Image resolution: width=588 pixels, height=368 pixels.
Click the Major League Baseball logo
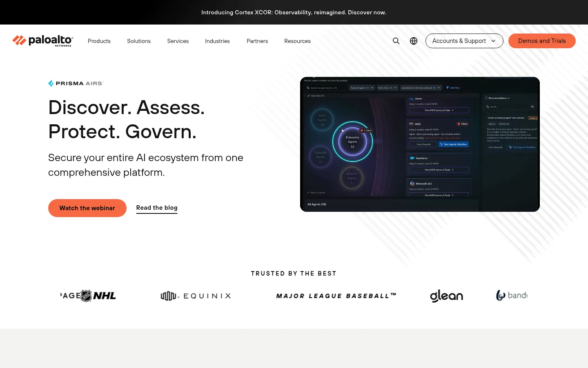pos(336,296)
